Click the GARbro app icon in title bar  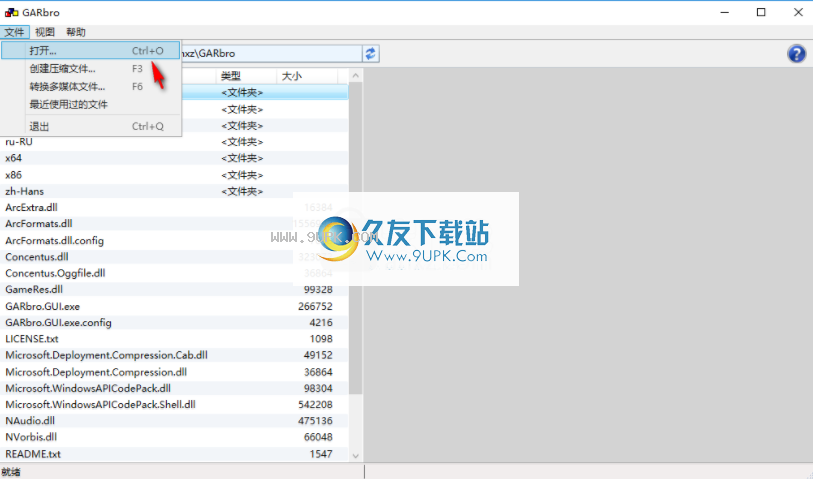(x=11, y=12)
